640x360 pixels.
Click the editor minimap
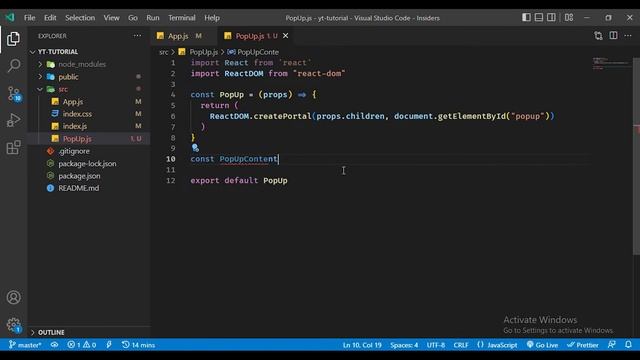(611, 63)
